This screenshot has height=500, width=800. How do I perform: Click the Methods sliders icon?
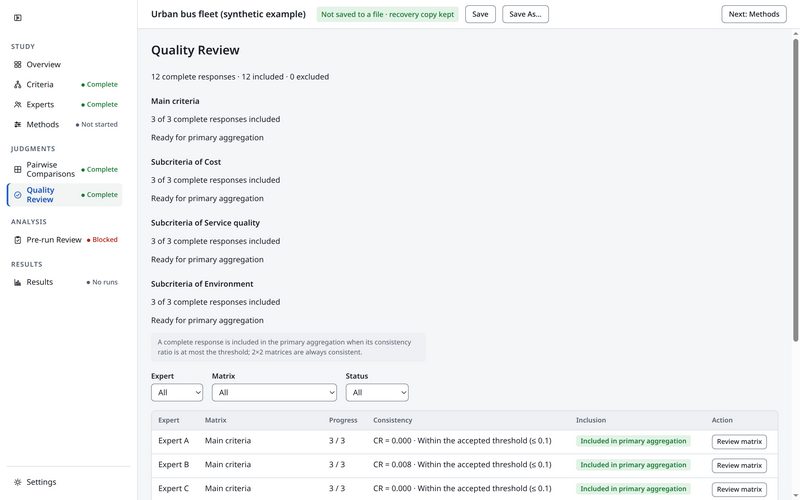click(18, 124)
